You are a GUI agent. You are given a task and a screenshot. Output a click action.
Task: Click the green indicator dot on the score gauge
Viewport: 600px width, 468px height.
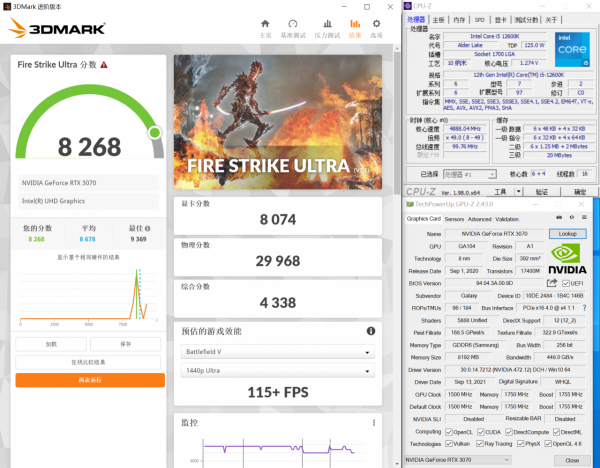point(155,133)
